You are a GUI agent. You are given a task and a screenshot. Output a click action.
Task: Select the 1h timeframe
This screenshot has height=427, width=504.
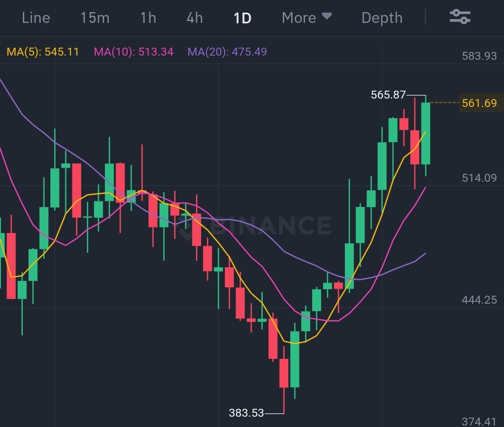pyautogui.click(x=148, y=18)
